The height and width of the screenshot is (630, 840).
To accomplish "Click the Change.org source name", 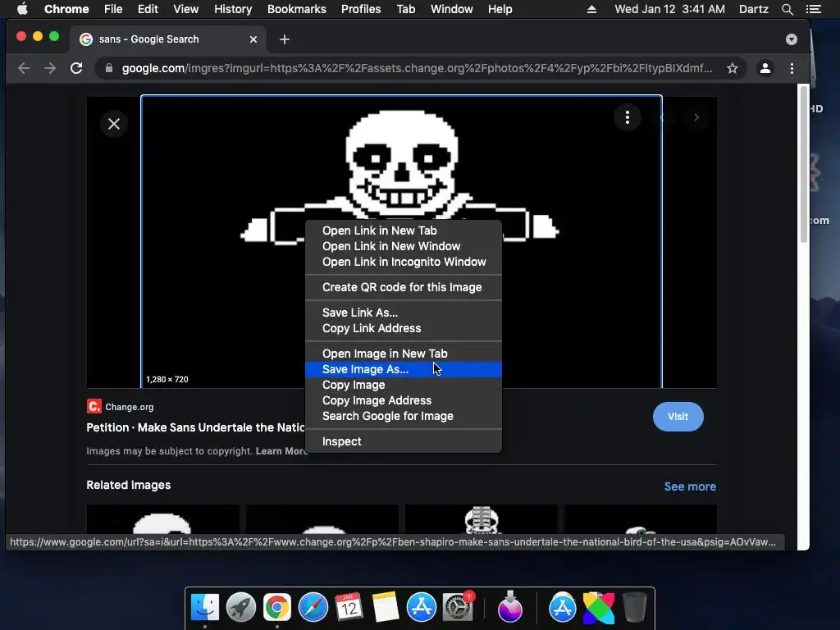I will click(x=129, y=407).
